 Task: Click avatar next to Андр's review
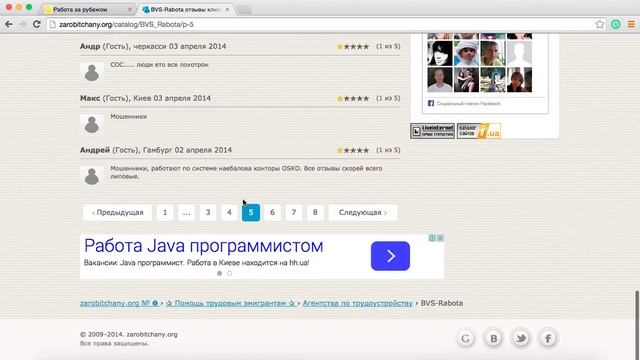click(x=91, y=72)
